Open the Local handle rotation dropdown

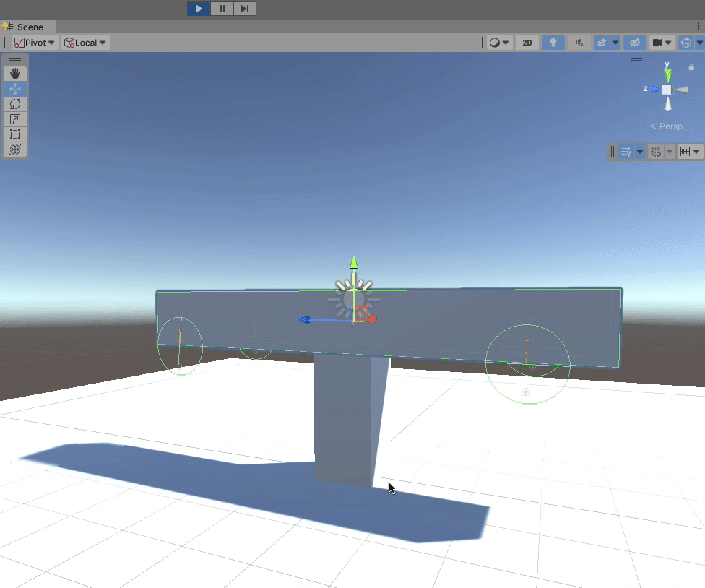85,42
